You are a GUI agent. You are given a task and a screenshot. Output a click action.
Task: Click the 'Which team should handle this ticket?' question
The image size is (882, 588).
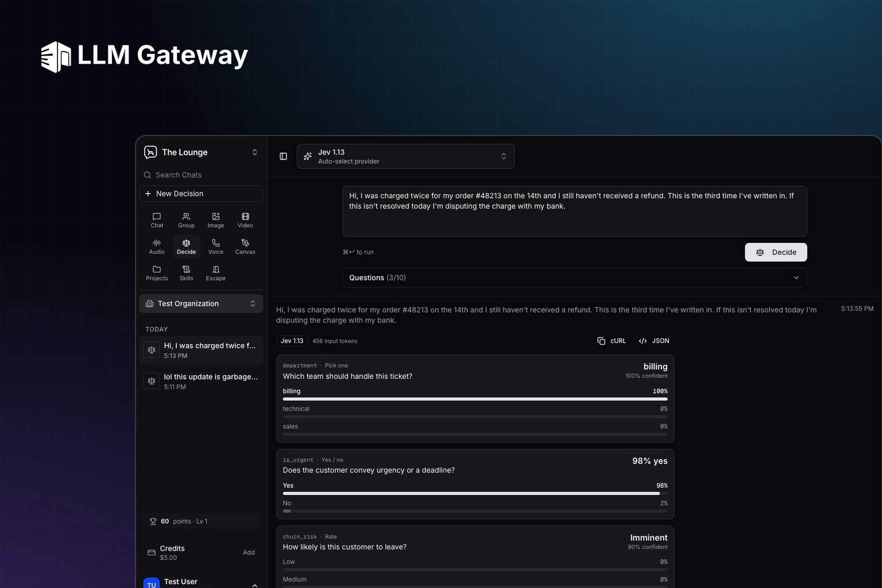point(347,377)
